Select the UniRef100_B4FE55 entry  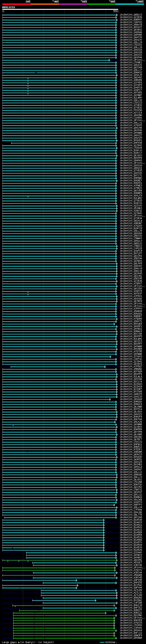[131, 583]
